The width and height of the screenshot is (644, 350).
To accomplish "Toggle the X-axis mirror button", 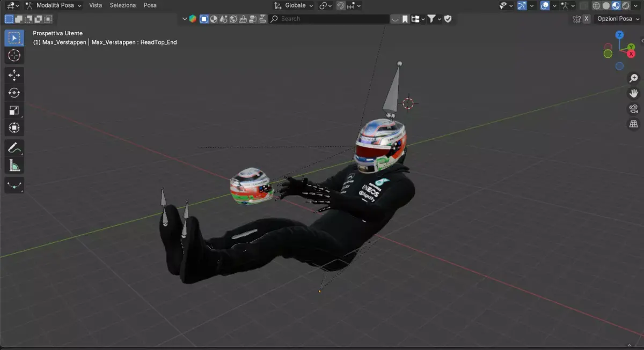I will pyautogui.click(x=586, y=19).
